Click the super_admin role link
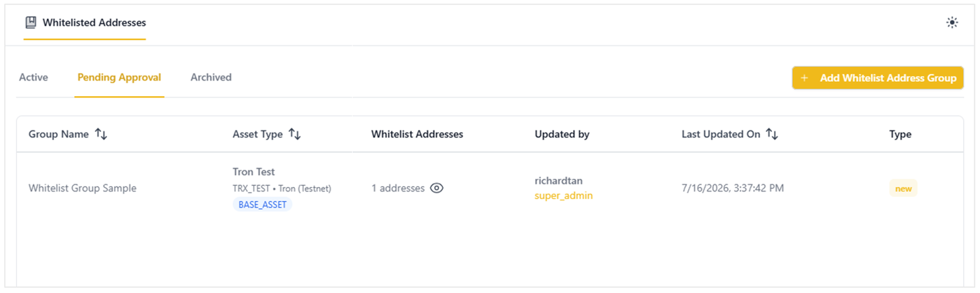 (x=563, y=196)
